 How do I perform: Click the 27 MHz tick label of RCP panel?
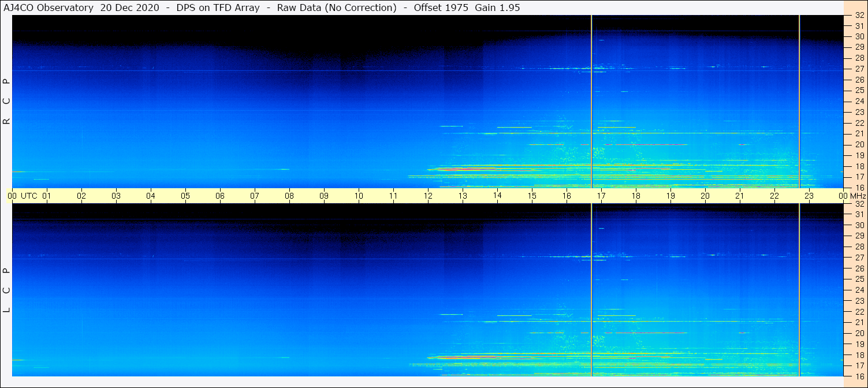point(859,69)
